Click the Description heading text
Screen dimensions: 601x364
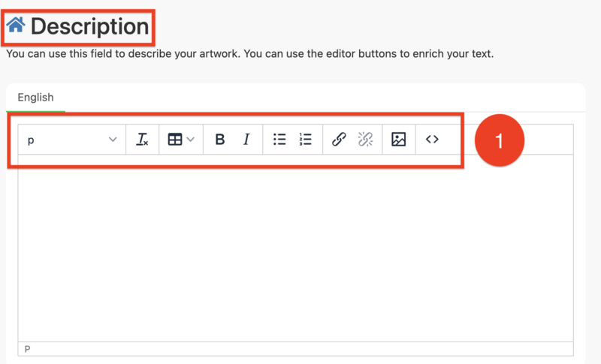pyautogui.click(x=89, y=28)
